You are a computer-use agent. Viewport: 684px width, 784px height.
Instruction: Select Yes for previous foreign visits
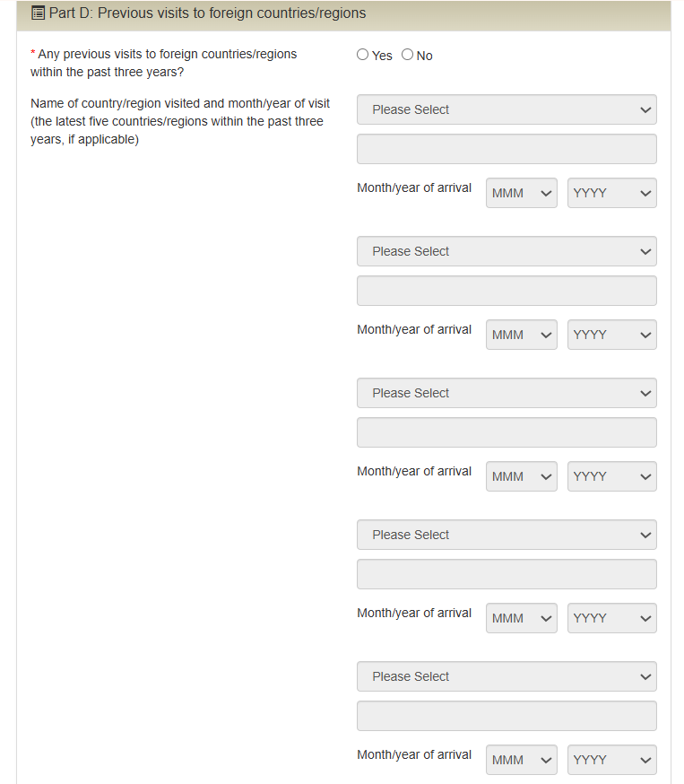tap(363, 55)
